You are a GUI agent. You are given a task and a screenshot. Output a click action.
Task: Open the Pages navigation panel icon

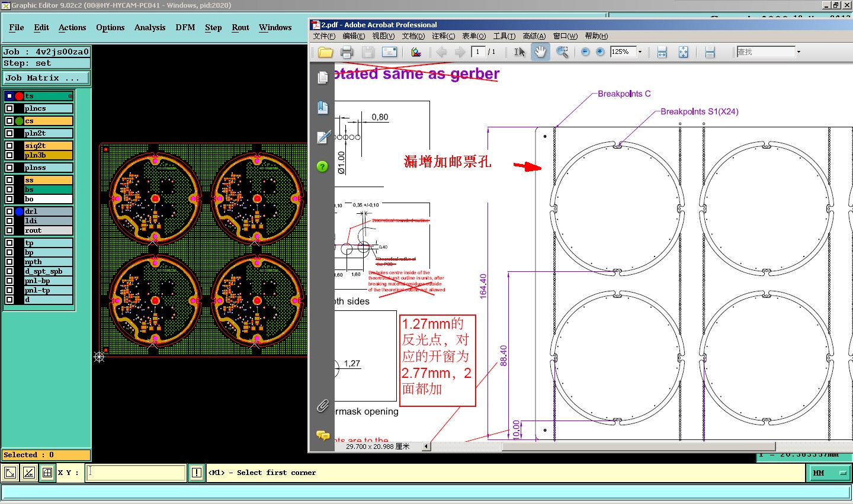click(x=322, y=78)
